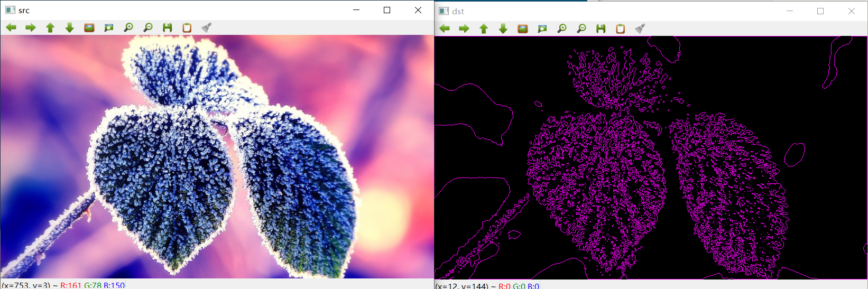Pan left in the dst window
868x289 pixels.
tap(445, 29)
